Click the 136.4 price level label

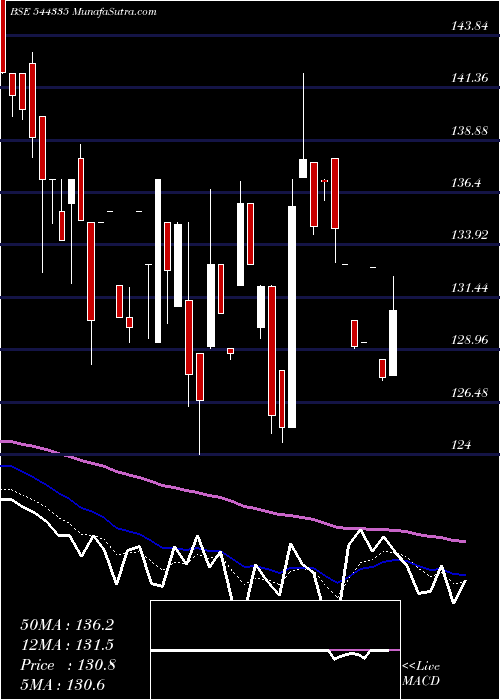(466, 183)
